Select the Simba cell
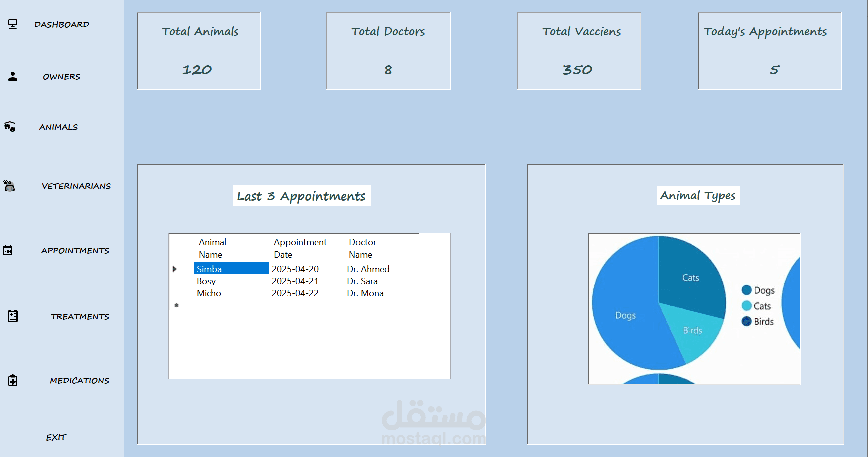 pos(231,269)
